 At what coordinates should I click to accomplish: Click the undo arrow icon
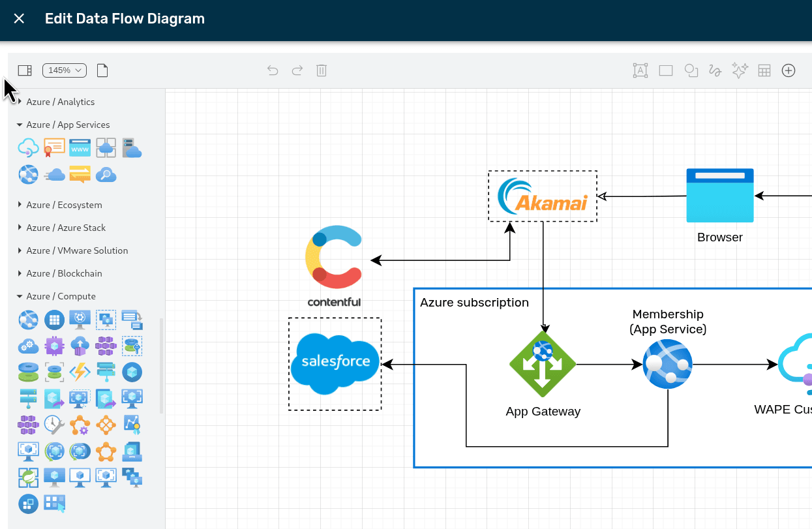point(273,70)
